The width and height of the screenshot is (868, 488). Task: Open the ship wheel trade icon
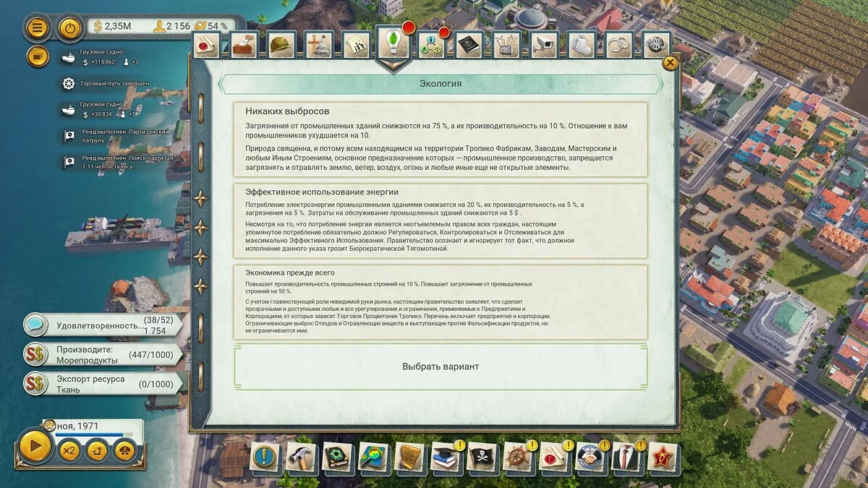(519, 457)
